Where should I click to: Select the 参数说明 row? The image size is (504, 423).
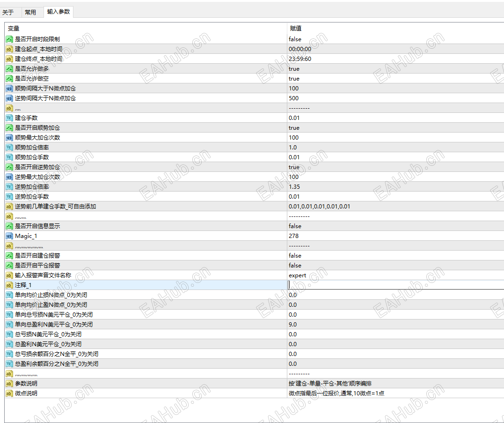(x=254, y=384)
